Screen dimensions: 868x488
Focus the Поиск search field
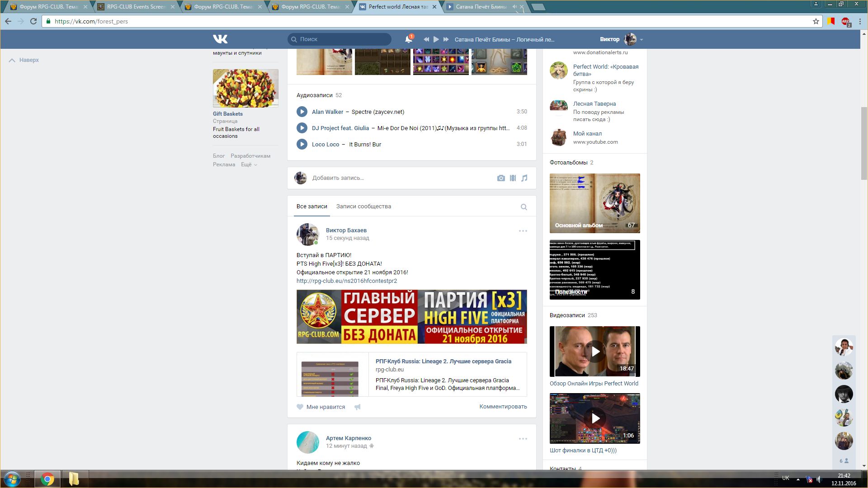[340, 39]
